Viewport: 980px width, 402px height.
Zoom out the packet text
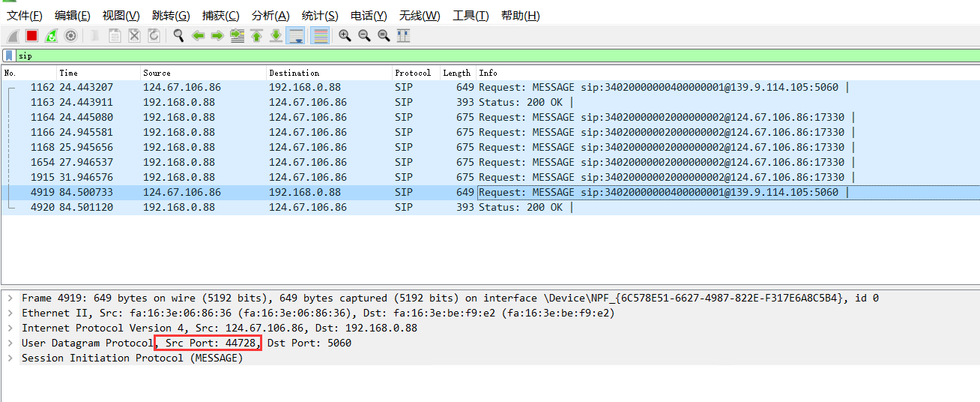pos(364,35)
